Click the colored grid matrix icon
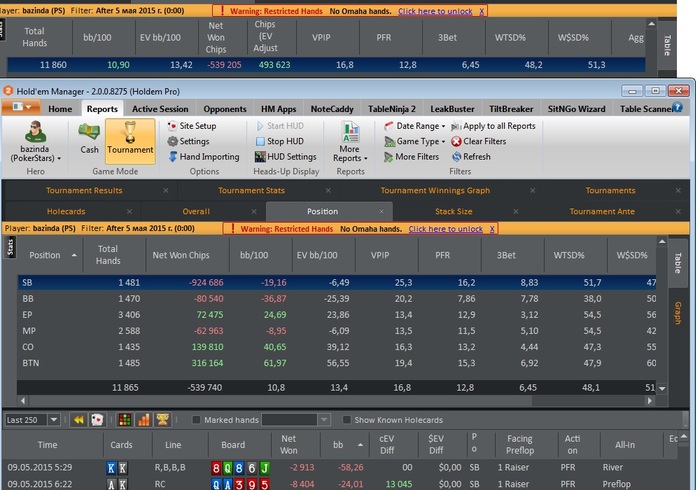 125,420
